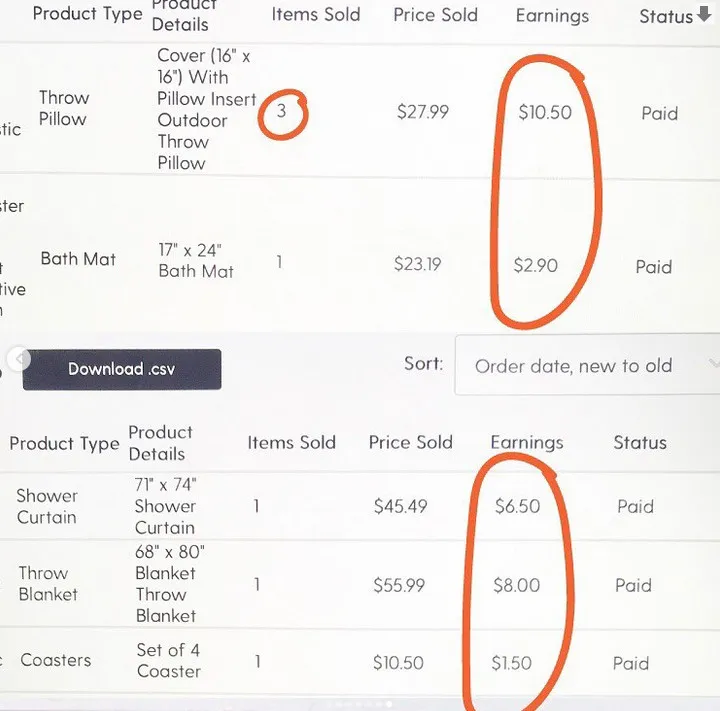
Task: Click the last carousel pagination dot
Action: point(390,704)
